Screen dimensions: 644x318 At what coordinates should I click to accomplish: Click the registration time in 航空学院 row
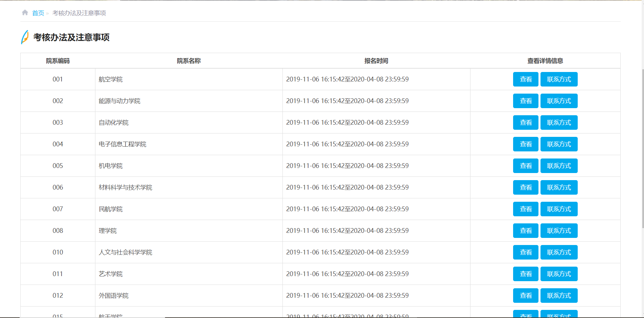point(347,79)
